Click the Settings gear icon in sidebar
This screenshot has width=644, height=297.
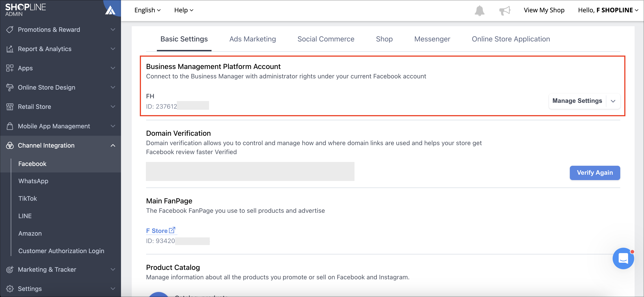[10, 288]
